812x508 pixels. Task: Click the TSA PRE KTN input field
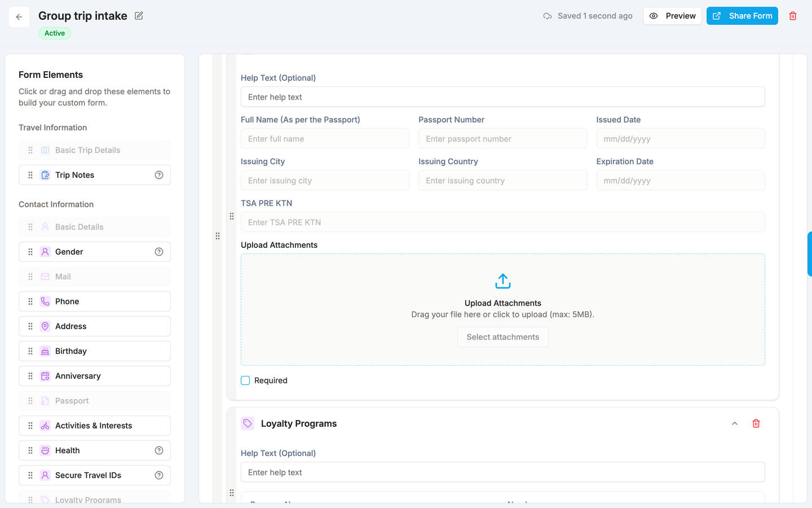pyautogui.click(x=503, y=222)
